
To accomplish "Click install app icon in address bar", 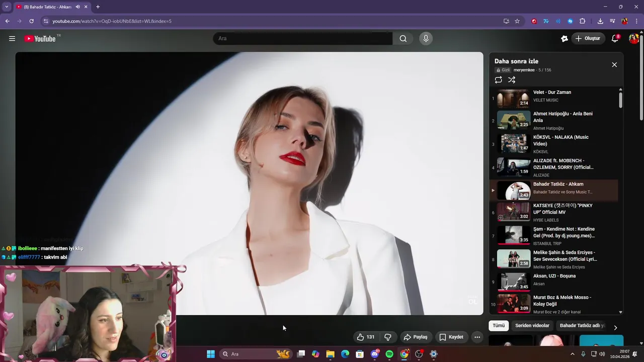I will point(506,21).
